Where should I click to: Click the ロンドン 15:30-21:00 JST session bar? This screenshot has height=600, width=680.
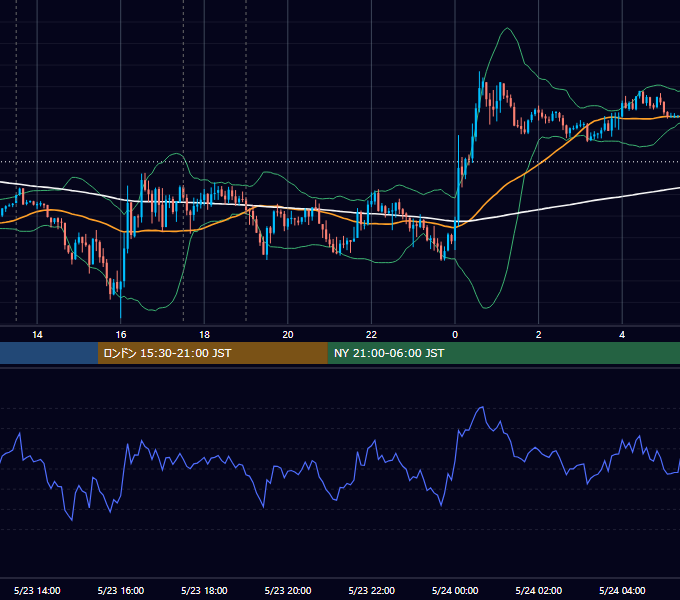click(x=212, y=353)
